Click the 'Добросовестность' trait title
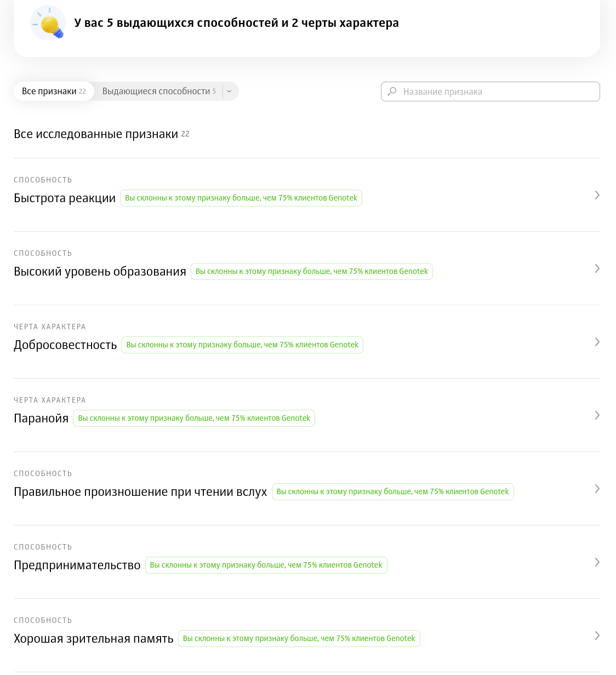616x675 pixels. pos(65,345)
